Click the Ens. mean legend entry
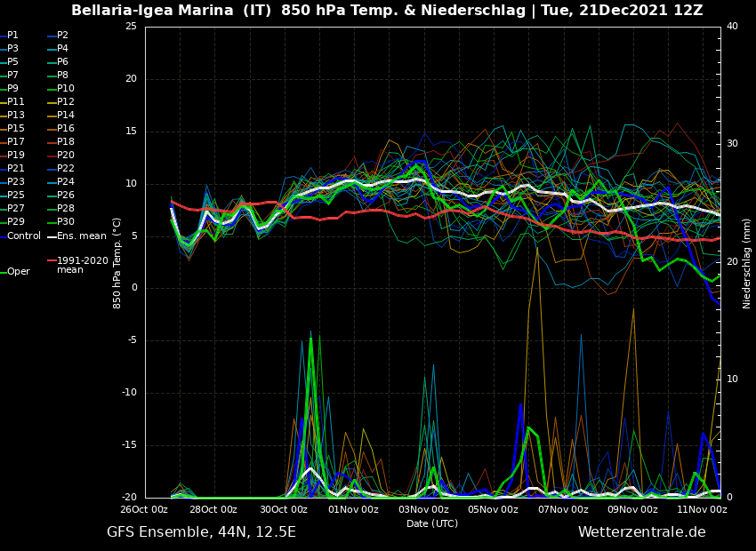The image size is (756, 551). coord(81,236)
